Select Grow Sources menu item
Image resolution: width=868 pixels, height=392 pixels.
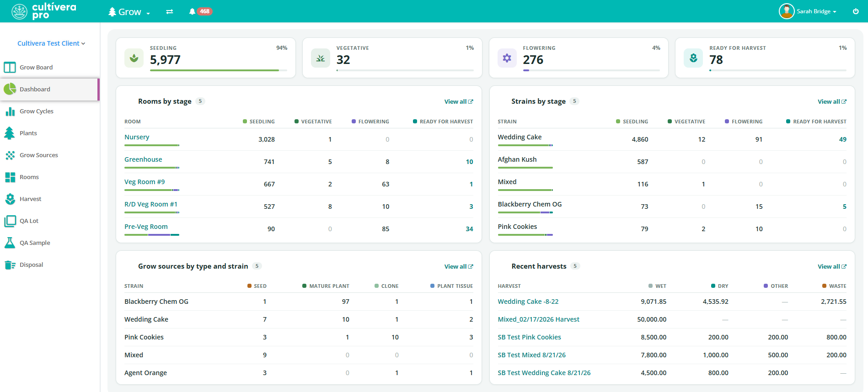tap(38, 155)
